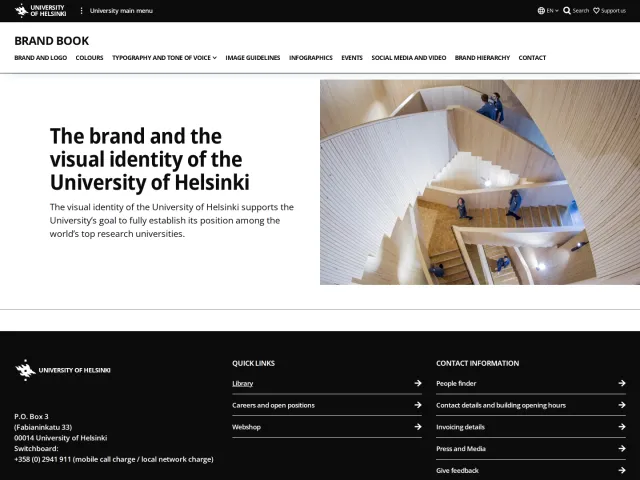Click the University main menu text
Screen dimensions: 640x480
pos(121,11)
